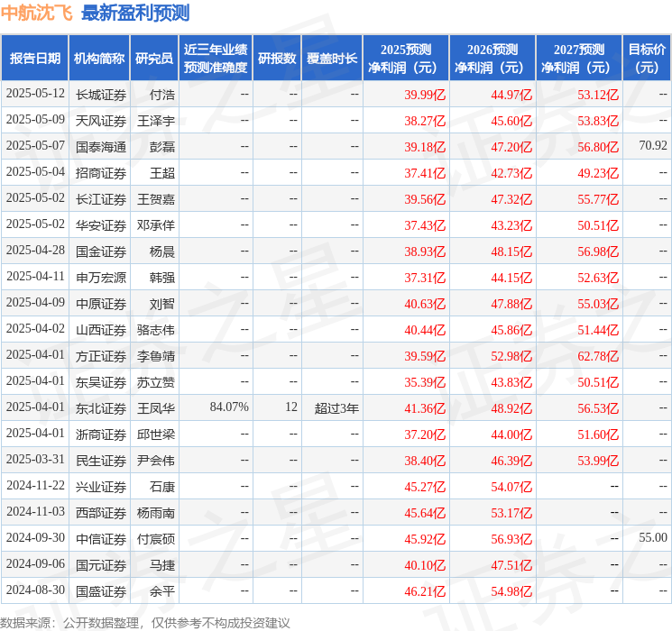Viewport: 672px width, 631px height.
Task: Click the 机构简称 column header
Action: [x=99, y=59]
